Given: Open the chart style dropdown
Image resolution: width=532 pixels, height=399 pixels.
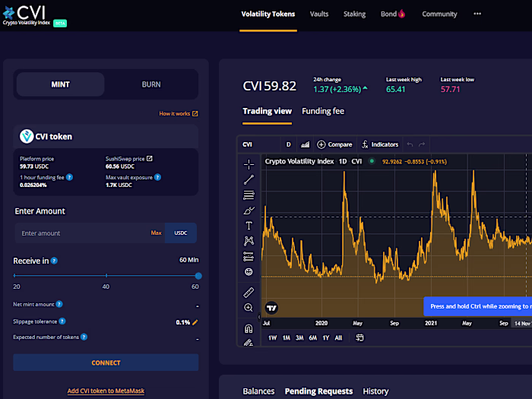Looking at the screenshot, I should click(x=305, y=144).
